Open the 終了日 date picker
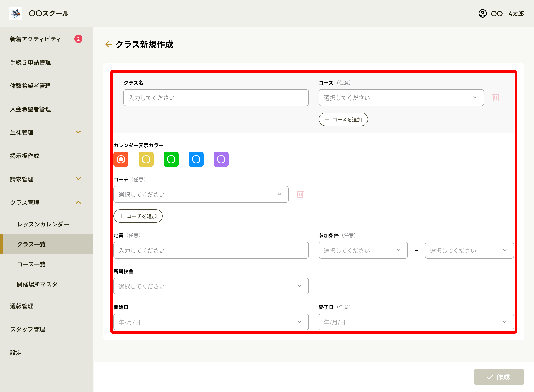This screenshot has height=392, width=534. (416, 322)
